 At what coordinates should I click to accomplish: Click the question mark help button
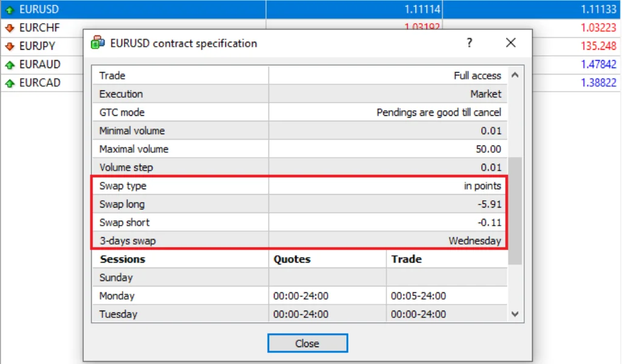pyautogui.click(x=469, y=43)
